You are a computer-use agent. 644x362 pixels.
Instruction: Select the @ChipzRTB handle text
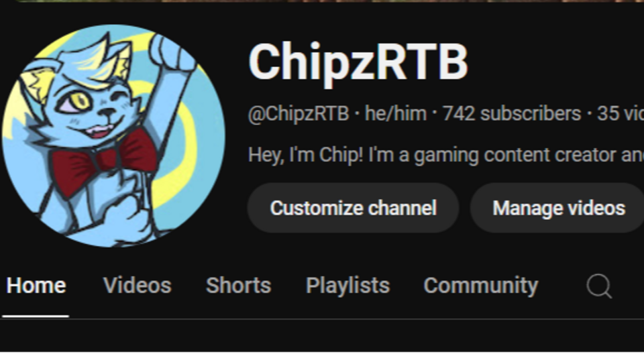tap(299, 114)
